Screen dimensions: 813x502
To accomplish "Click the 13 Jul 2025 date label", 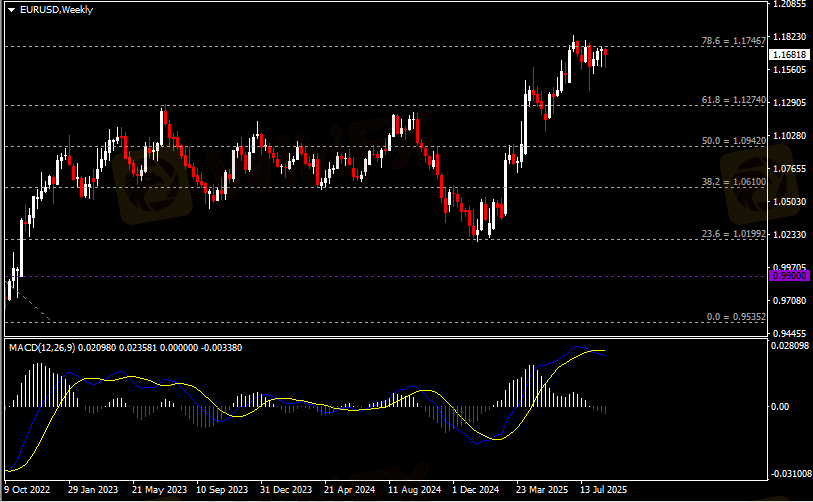I will (603, 490).
